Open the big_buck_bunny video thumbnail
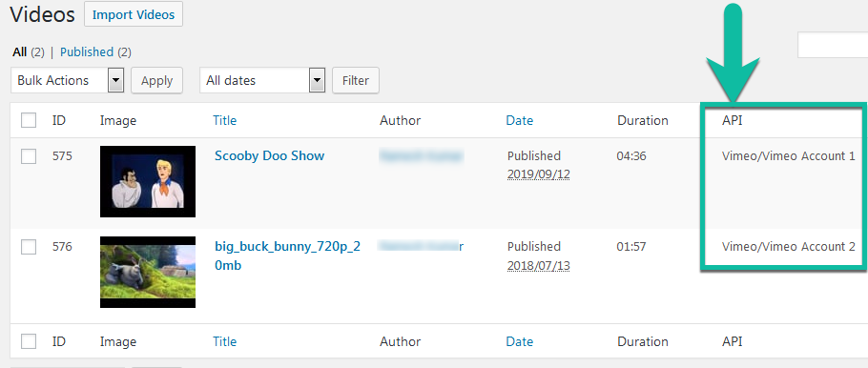Image resolution: width=868 pixels, height=368 pixels. pyautogui.click(x=148, y=273)
